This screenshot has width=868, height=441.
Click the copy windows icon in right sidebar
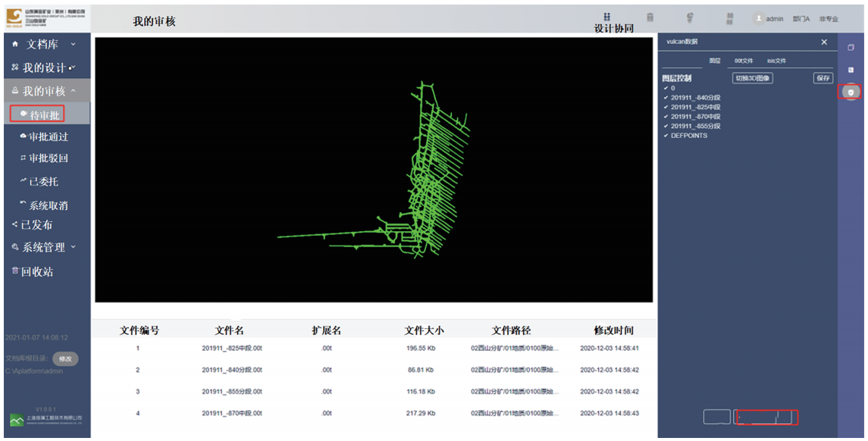pyautogui.click(x=851, y=48)
